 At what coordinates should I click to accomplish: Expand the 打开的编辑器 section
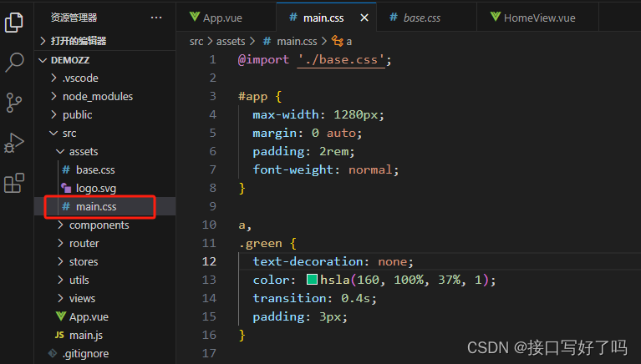point(104,41)
